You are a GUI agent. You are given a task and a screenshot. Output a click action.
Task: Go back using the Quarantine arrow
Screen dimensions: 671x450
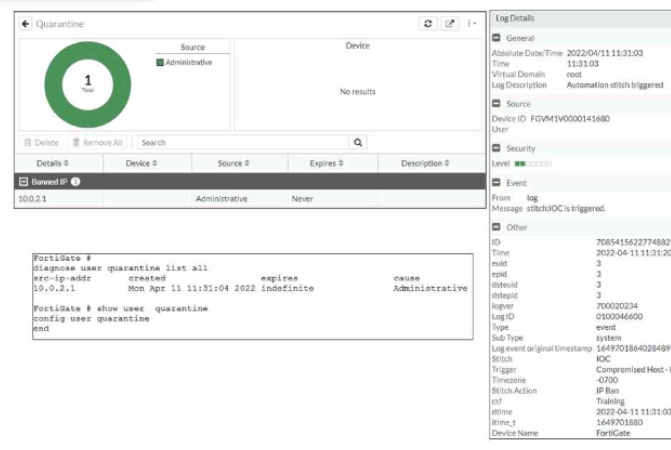[x=25, y=24]
